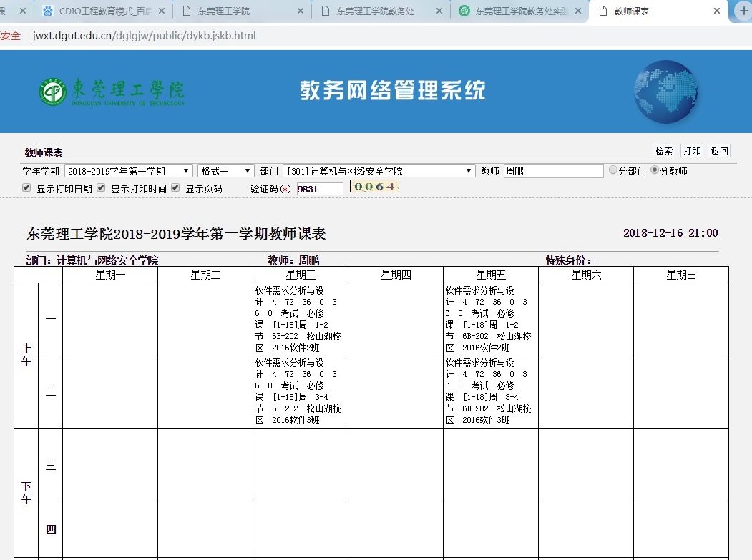The width and height of the screenshot is (752, 560).
Task: Click the 星期六 column header
Action: (586, 275)
